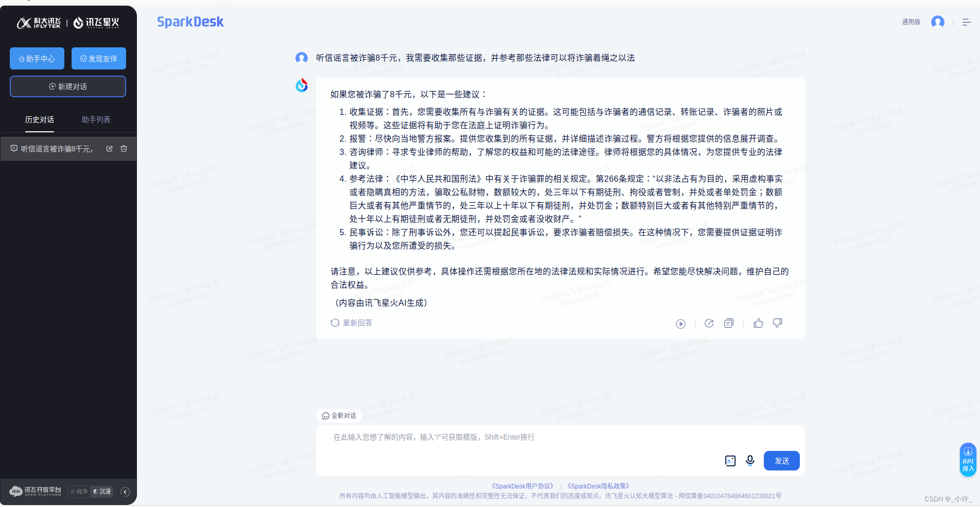This screenshot has width=980, height=507.
Task: Click list item 民事诉讼 in the answer
Action: pyautogui.click(x=566, y=239)
